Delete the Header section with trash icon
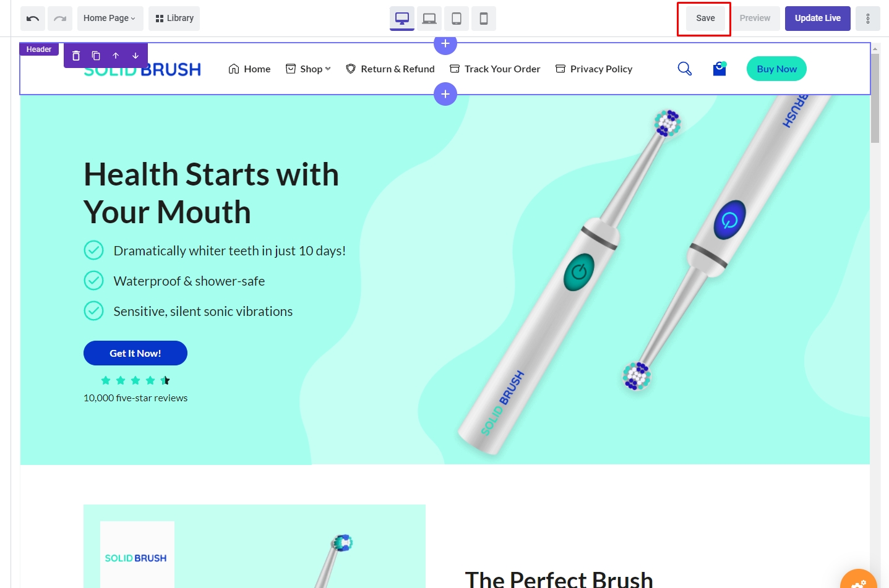Viewport: 889px width, 588px height. [76, 56]
